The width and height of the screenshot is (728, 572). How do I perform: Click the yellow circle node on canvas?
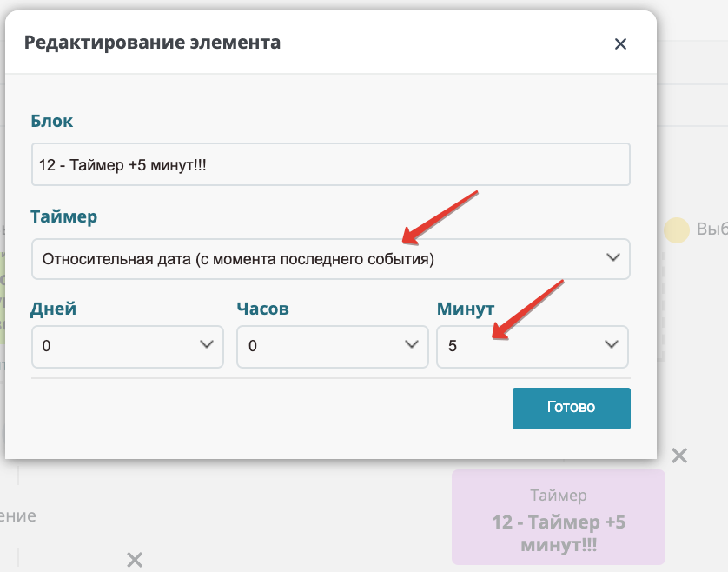pyautogui.click(x=677, y=230)
